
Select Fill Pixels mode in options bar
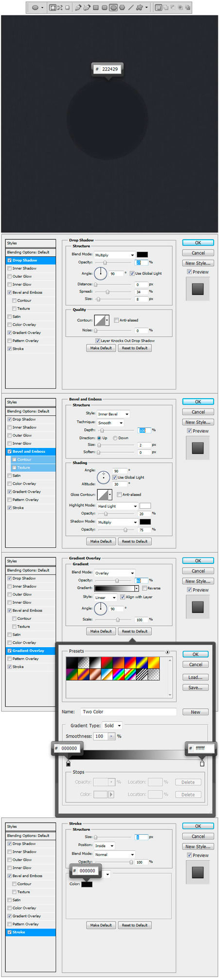68,8
